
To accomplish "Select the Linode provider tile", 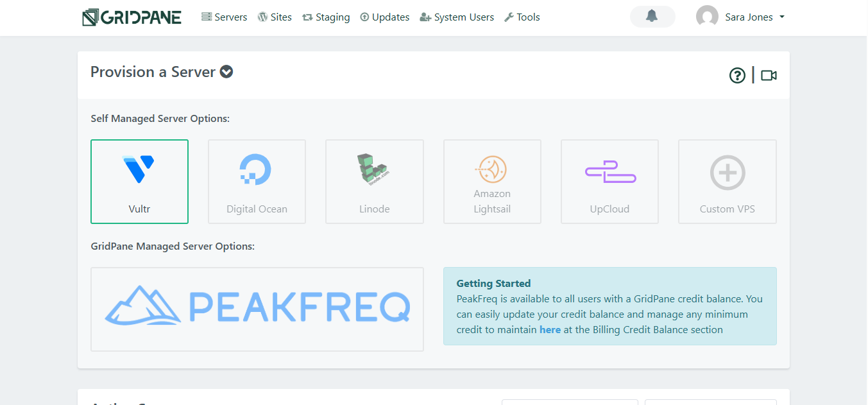I will 375,182.
